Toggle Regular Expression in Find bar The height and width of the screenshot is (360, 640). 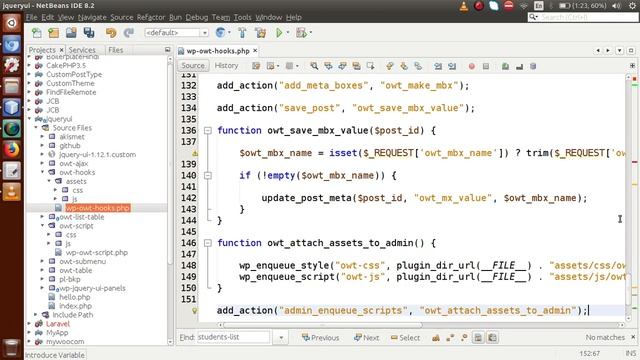coord(464,338)
